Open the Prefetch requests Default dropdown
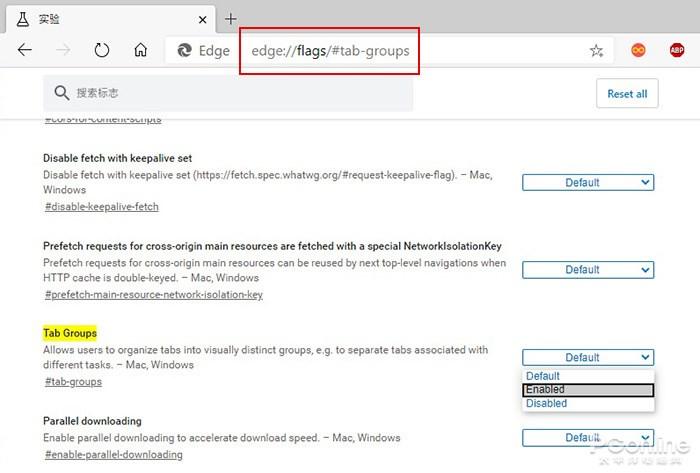 click(588, 270)
